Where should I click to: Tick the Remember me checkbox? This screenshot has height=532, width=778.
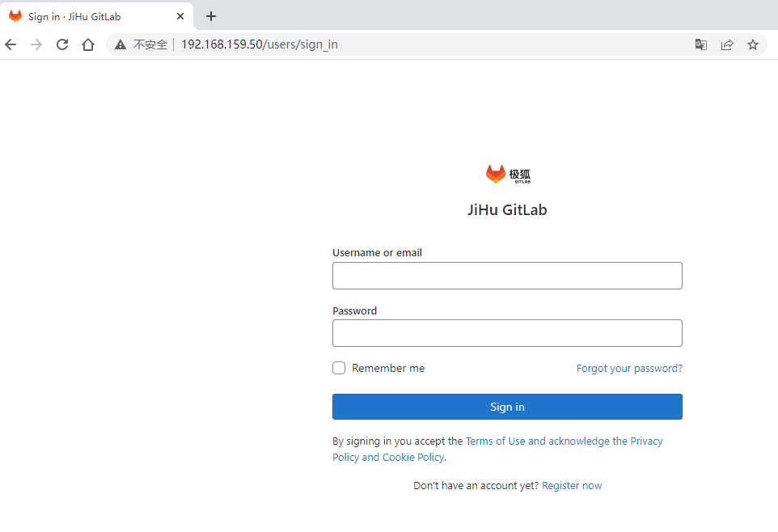tap(339, 368)
